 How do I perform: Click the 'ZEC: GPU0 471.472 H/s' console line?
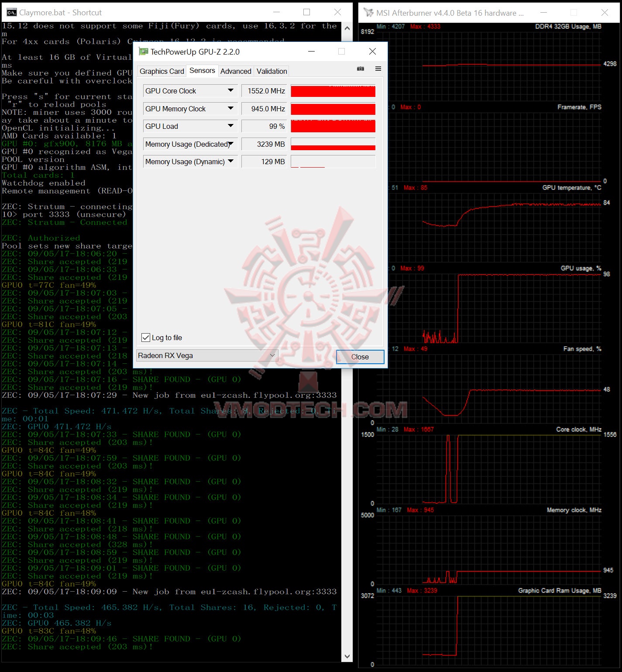[x=57, y=427]
